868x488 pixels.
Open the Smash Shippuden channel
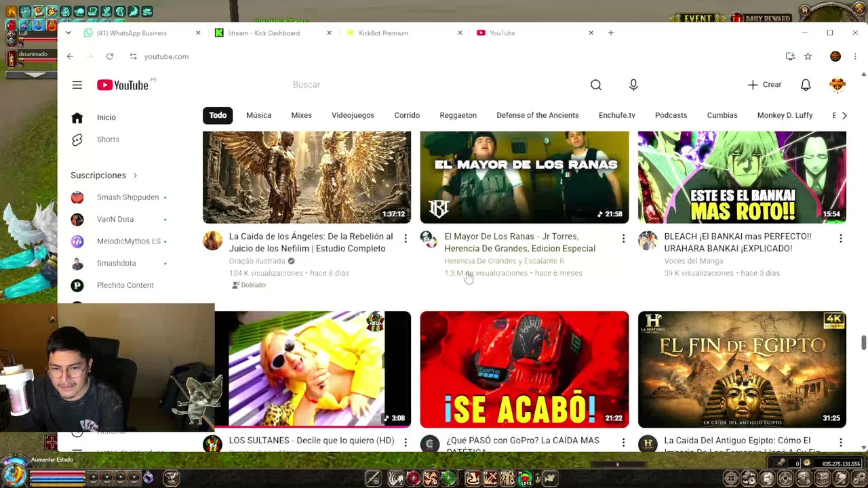[x=127, y=197]
